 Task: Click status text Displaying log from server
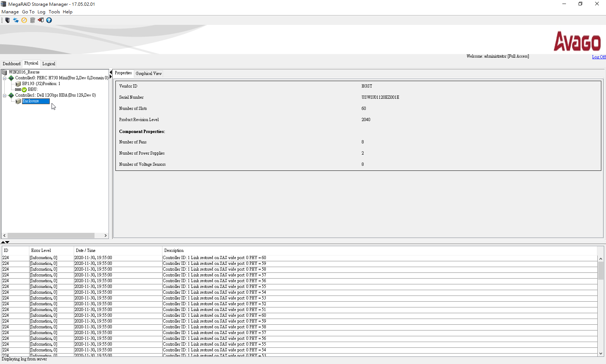pyautogui.click(x=24, y=359)
